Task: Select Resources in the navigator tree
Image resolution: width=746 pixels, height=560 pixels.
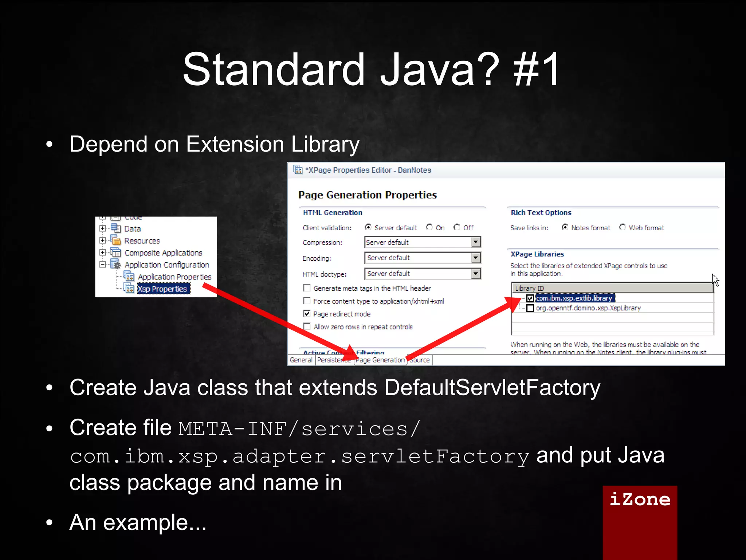Action: (142, 241)
